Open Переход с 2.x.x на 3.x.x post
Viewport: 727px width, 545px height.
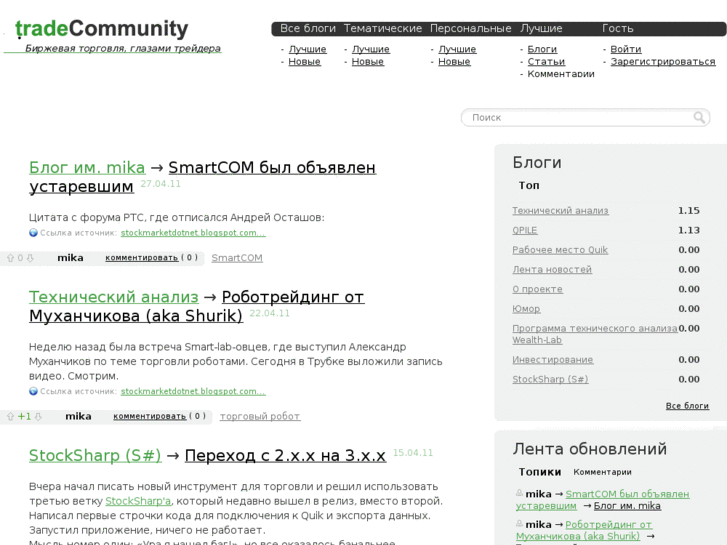click(285, 455)
